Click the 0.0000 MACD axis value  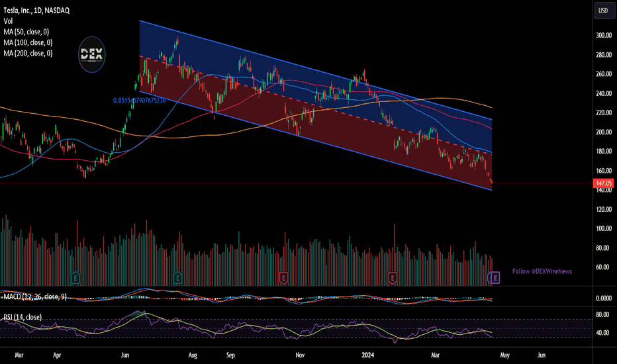click(604, 298)
